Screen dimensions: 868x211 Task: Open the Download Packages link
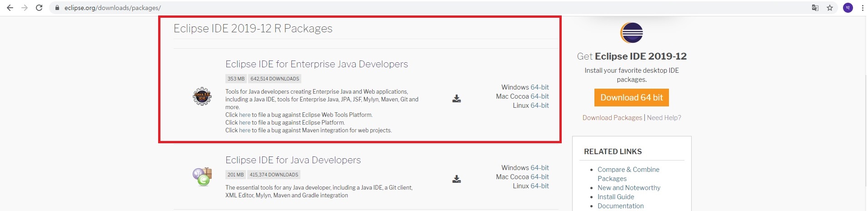(x=612, y=118)
